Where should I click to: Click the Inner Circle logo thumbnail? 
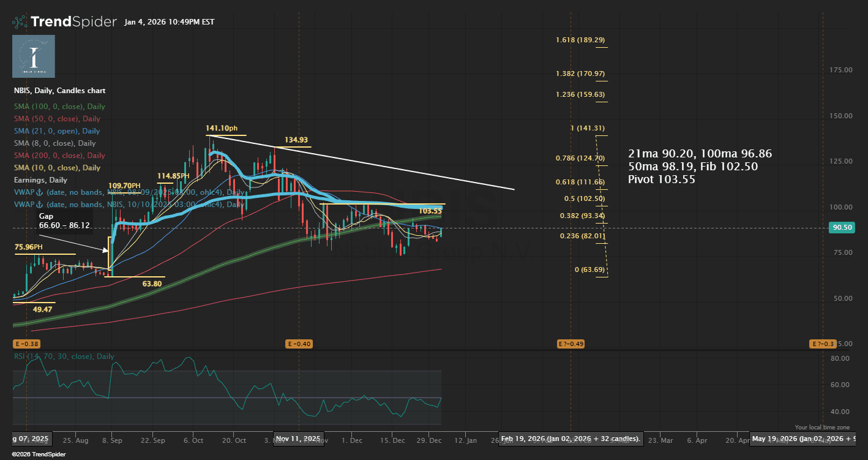(34, 56)
